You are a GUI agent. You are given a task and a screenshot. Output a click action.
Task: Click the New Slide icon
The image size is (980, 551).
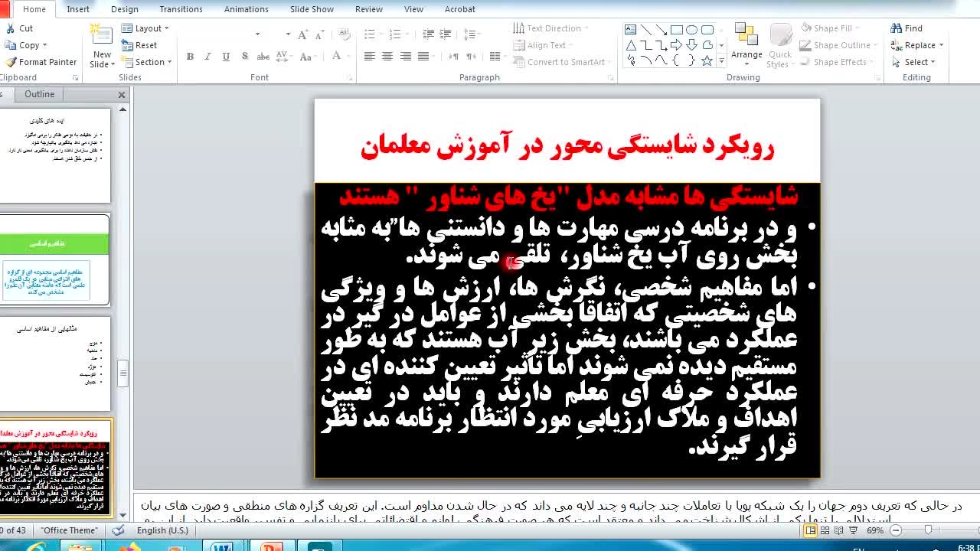point(101,34)
